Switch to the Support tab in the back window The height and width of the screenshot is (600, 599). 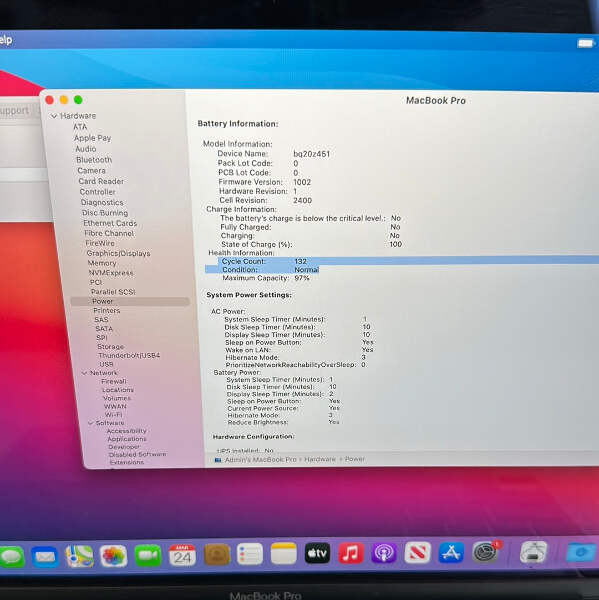tap(15, 111)
